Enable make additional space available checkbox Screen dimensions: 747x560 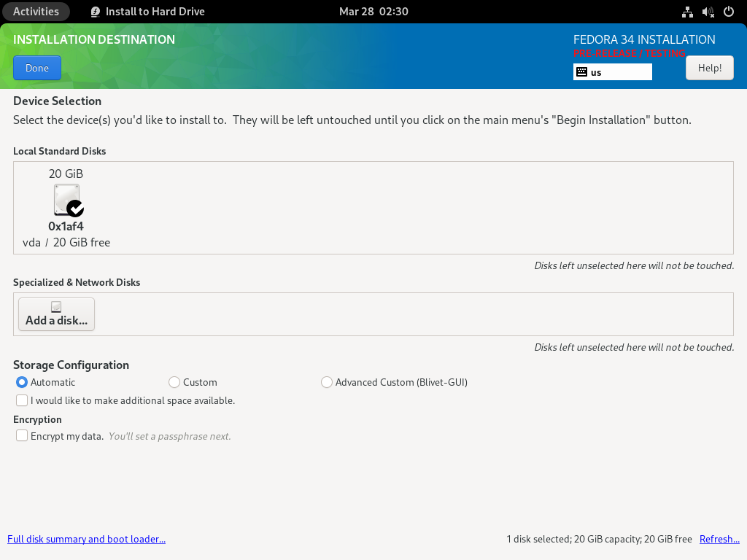[x=22, y=400]
